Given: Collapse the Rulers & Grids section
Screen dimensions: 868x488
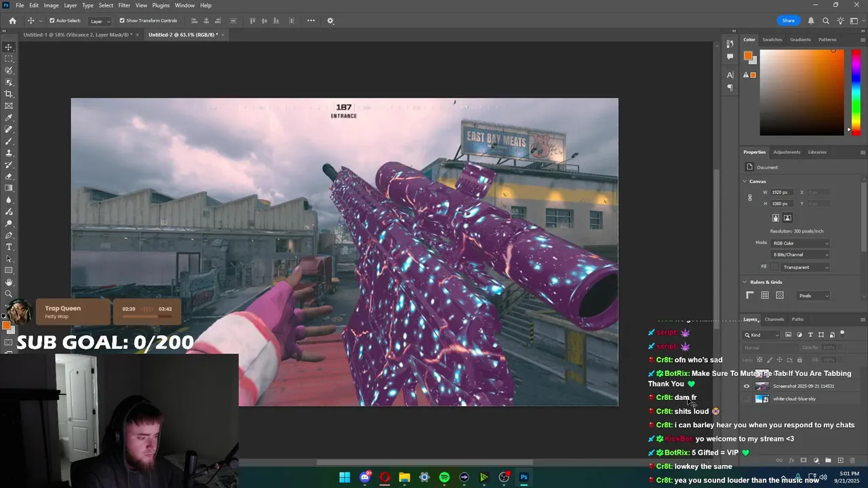Looking at the screenshot, I should (745, 282).
